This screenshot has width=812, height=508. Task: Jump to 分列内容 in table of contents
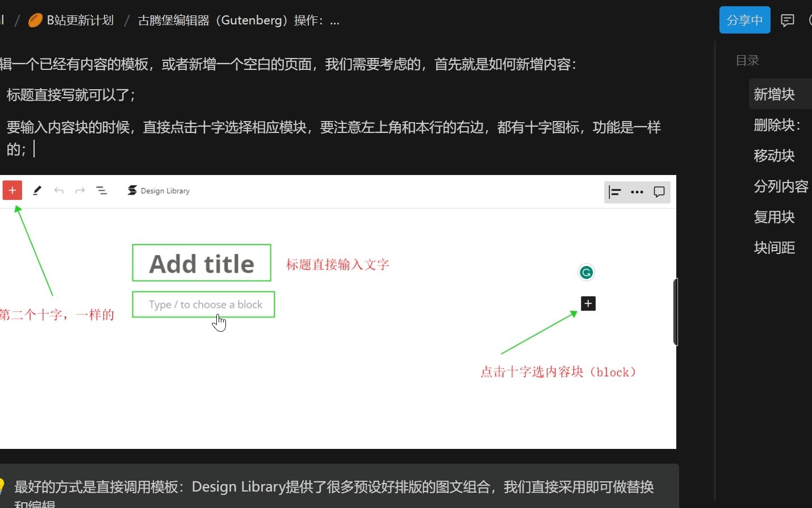pos(781,186)
